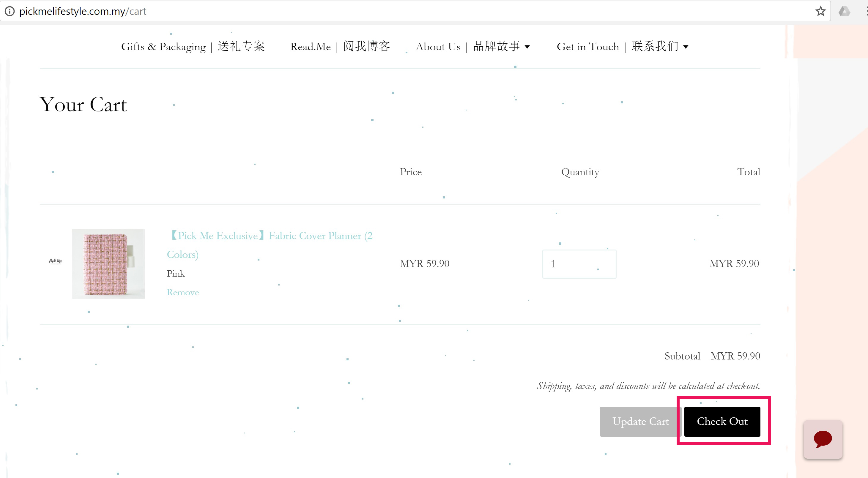Screen dimensions: 868x478
Task: Open Gifts & Packaging menu item
Action: coord(193,46)
